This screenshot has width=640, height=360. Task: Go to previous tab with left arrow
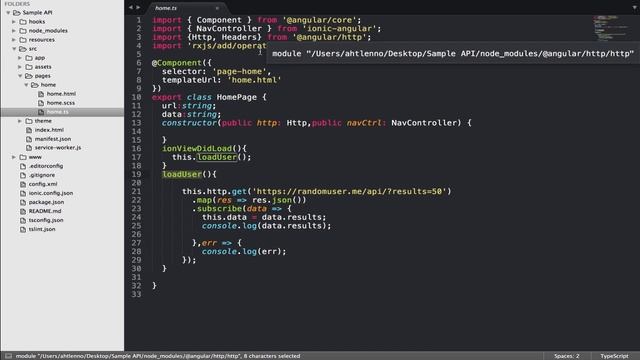[131, 7]
